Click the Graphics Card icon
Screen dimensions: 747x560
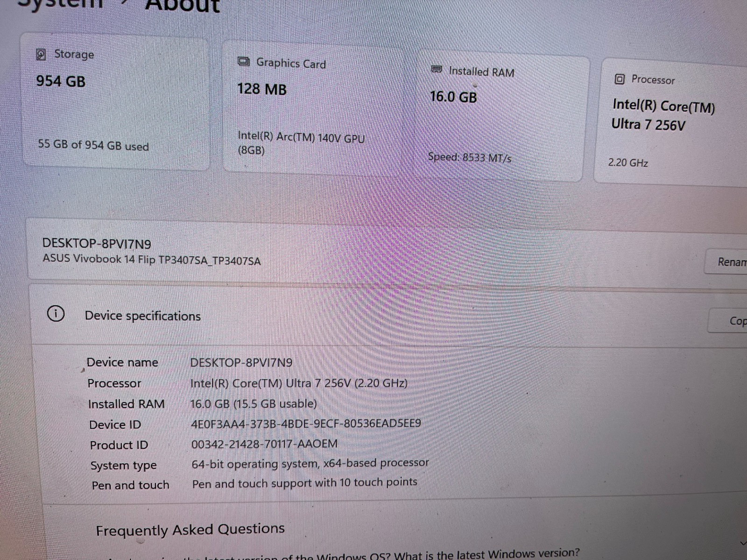(243, 62)
